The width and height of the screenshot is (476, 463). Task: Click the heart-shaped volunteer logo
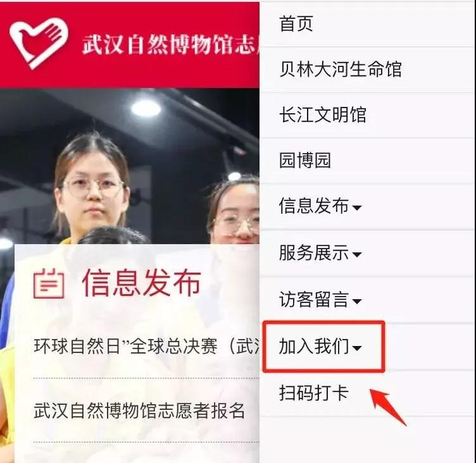coord(39,44)
